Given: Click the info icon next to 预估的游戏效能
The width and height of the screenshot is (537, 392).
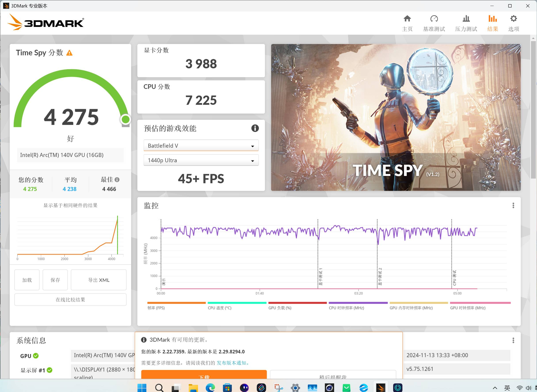Looking at the screenshot, I should point(255,128).
